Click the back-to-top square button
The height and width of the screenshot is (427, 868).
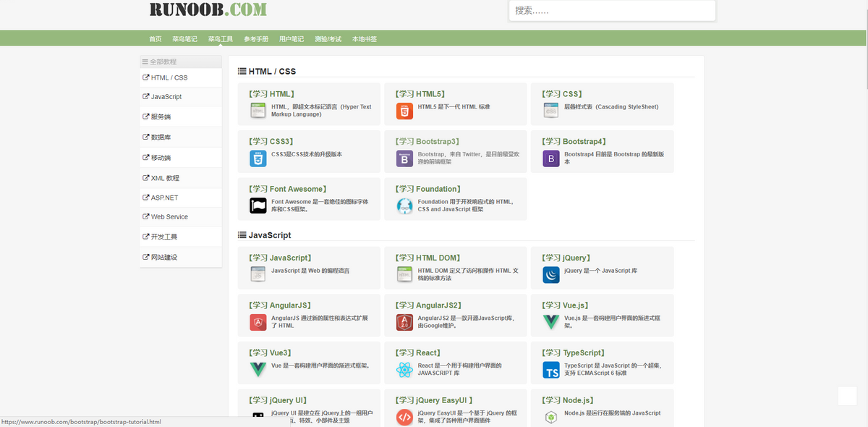click(x=847, y=396)
